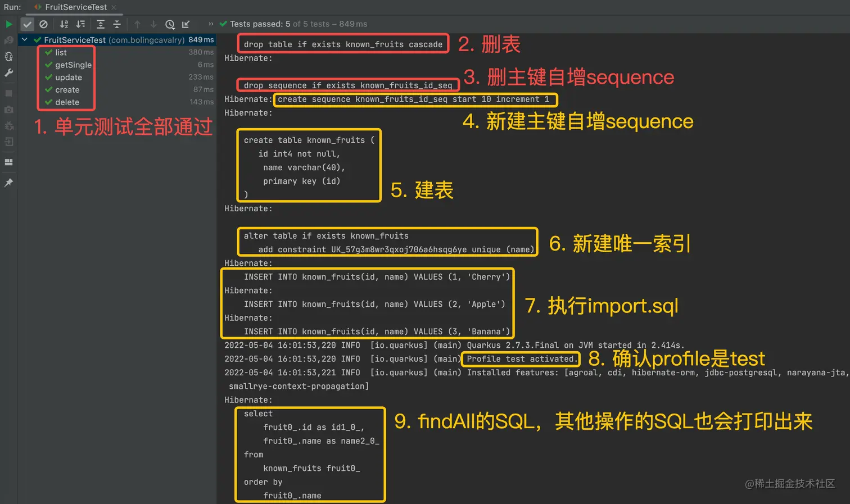Click the 'Quarkus 2.7.3.Final on JVM started' log line
Screen dimensions: 850x504
454,346
